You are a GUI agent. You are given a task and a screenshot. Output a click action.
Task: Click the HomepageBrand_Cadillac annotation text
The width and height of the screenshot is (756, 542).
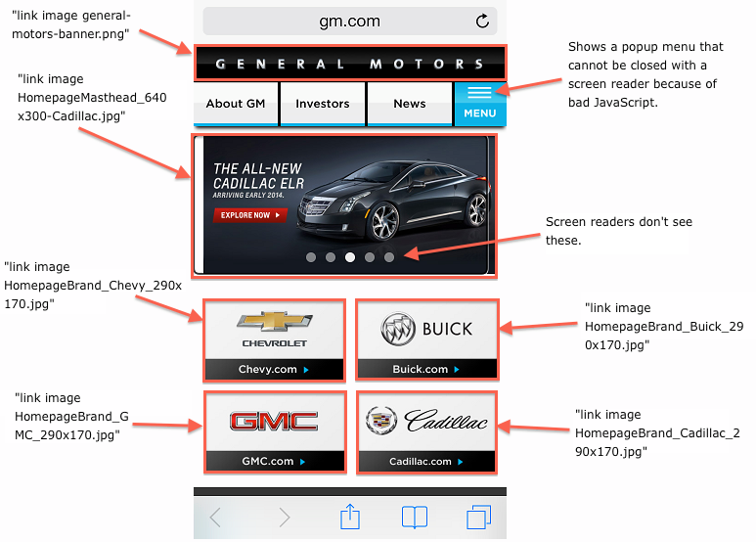coord(657,433)
